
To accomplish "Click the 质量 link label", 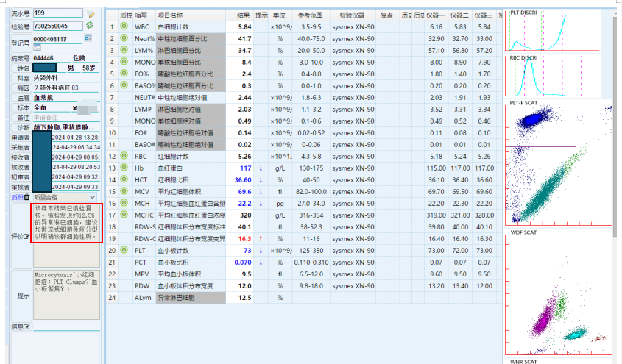I will 17,197.
